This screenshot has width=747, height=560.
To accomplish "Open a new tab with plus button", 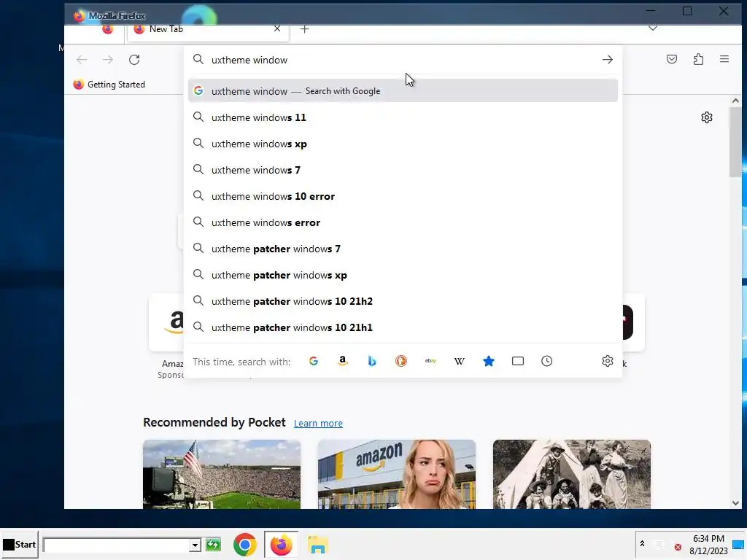I will point(305,29).
